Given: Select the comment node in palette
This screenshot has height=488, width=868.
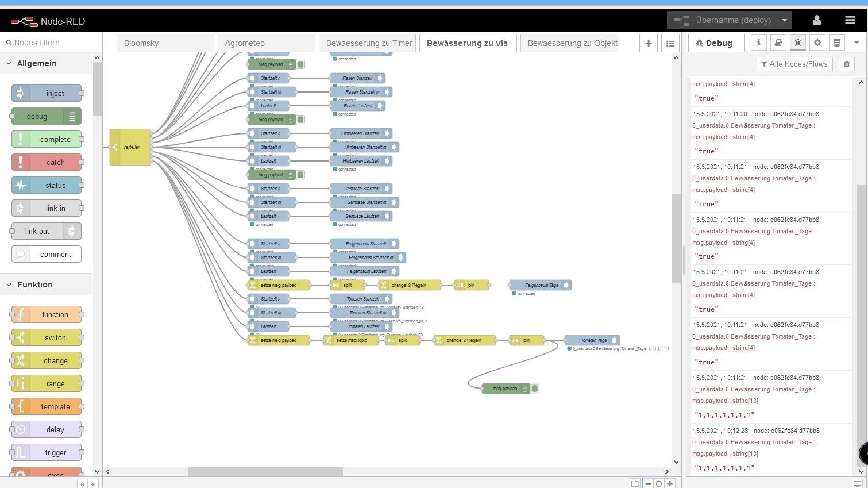Looking at the screenshot, I should coord(47,254).
